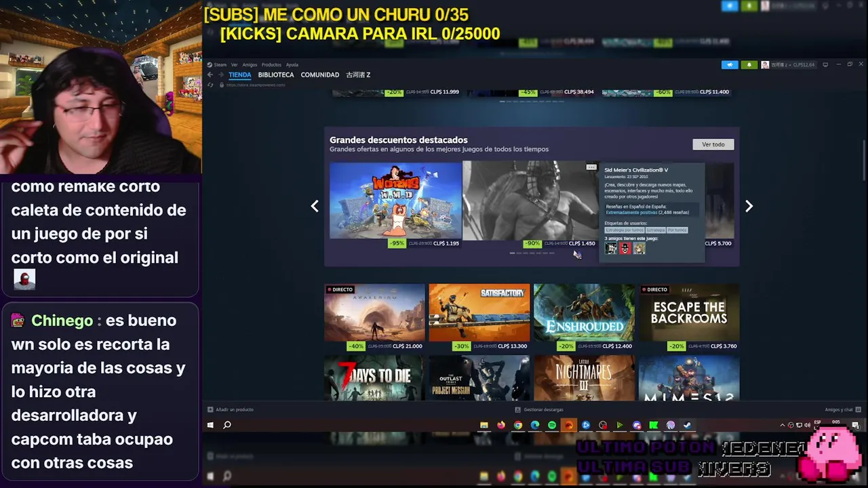This screenshot has height=488, width=868.
Task: Open the Dune Awakening game tile
Action: (x=374, y=312)
